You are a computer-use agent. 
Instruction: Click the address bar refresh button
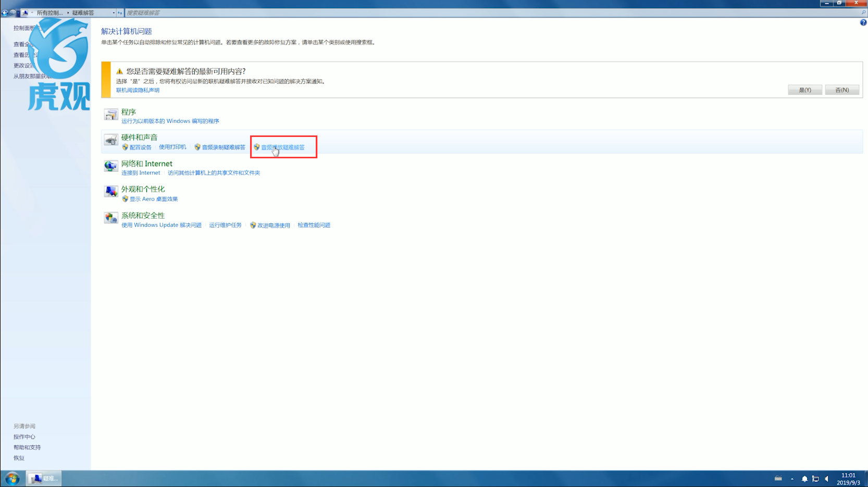click(120, 13)
